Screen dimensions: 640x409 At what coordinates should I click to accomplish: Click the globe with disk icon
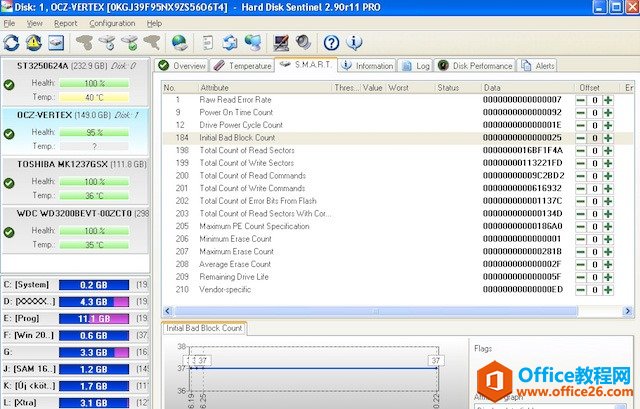(x=180, y=42)
